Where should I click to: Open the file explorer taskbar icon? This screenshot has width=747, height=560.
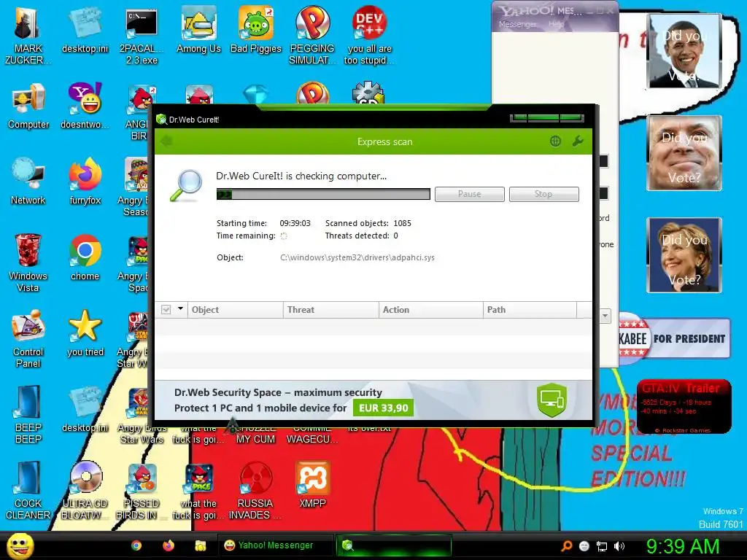[200, 545]
